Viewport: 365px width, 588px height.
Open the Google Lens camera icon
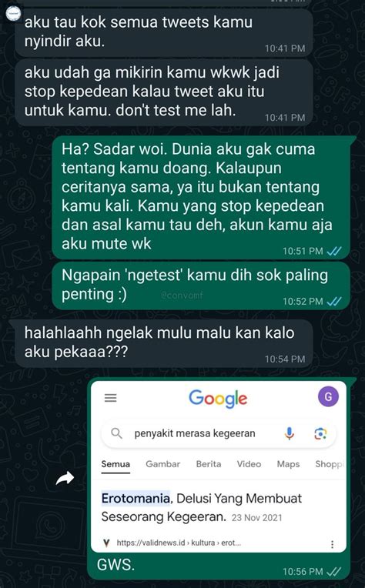coord(320,433)
